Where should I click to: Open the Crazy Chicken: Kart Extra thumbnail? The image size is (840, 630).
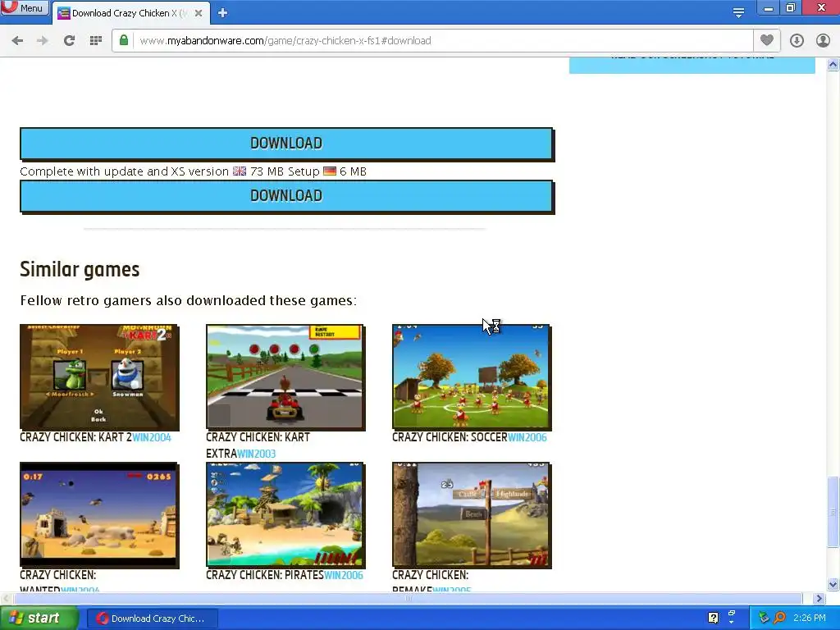[x=285, y=377]
